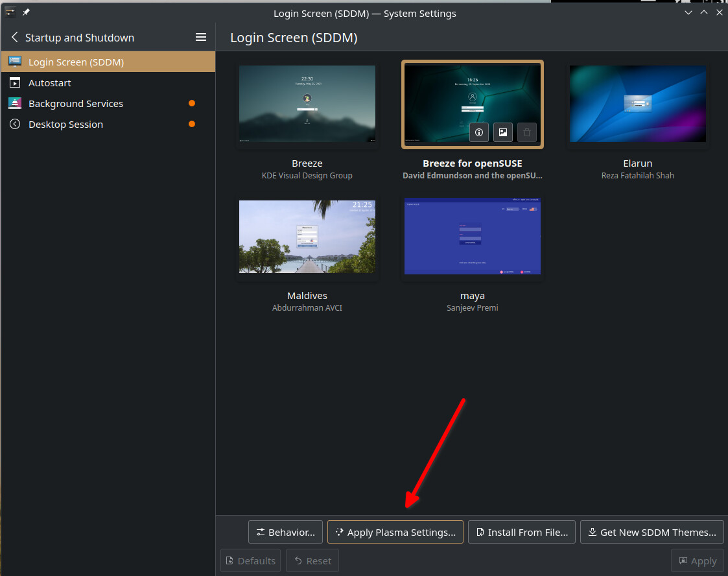Maximize the System Settings window

coord(704,12)
